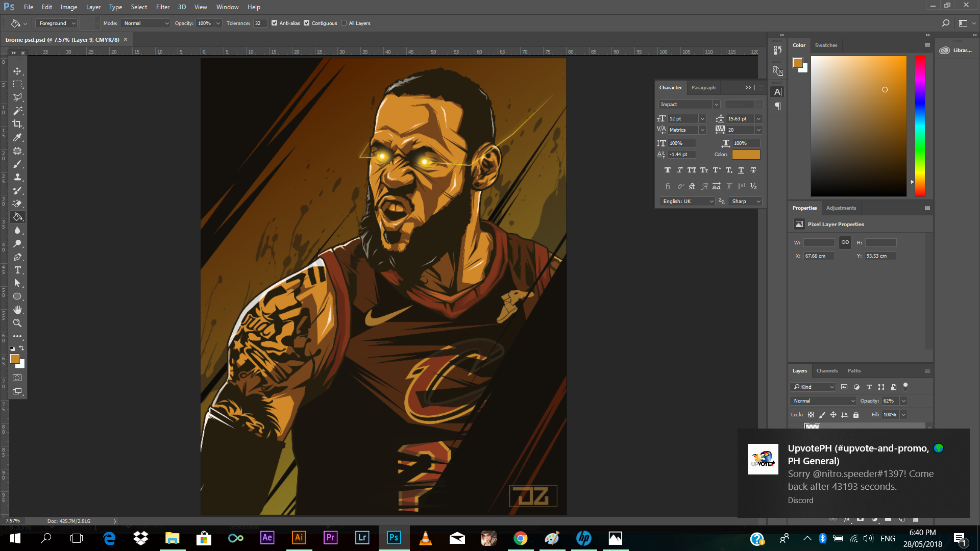Viewport: 980px width, 551px height.
Task: Click the layer opacity 62% field
Action: [x=891, y=400]
